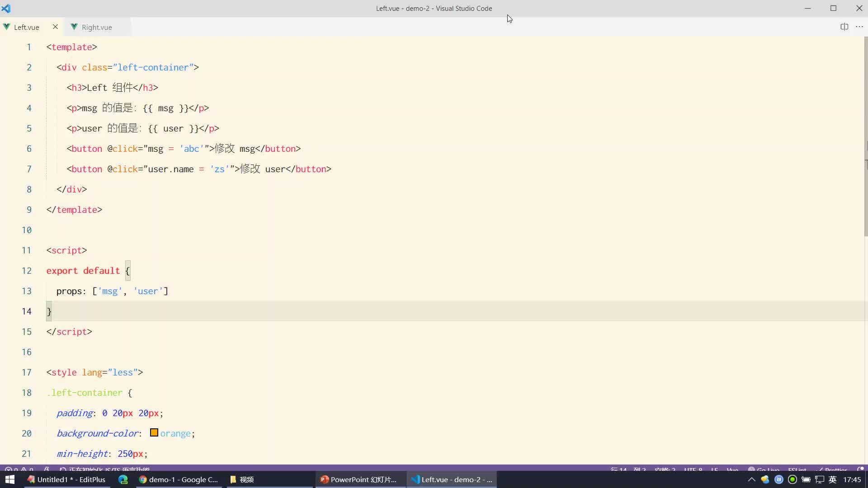Click the Vue icon on Right.vue tab
Screen dimensions: 868x488
click(74, 27)
